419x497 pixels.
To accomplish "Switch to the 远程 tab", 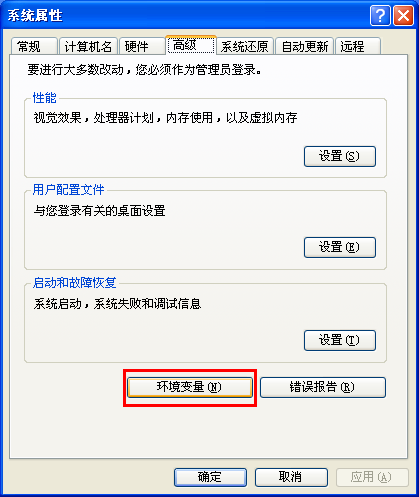I will point(358,46).
